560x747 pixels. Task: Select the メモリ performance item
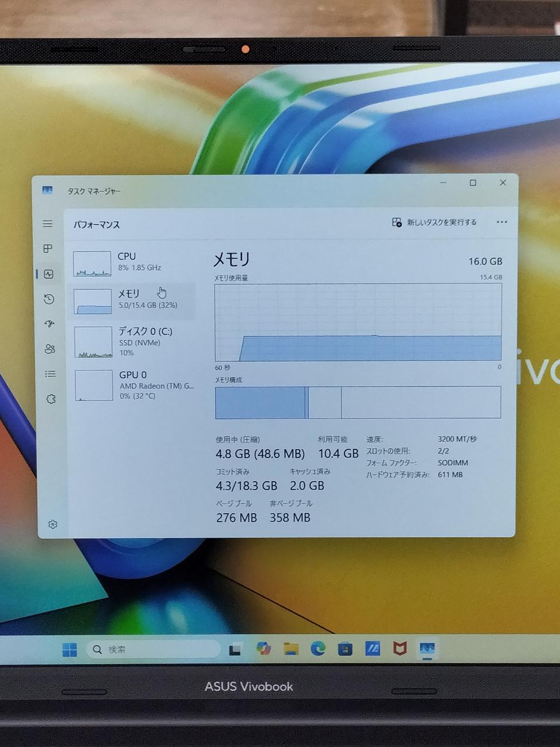[x=133, y=300]
